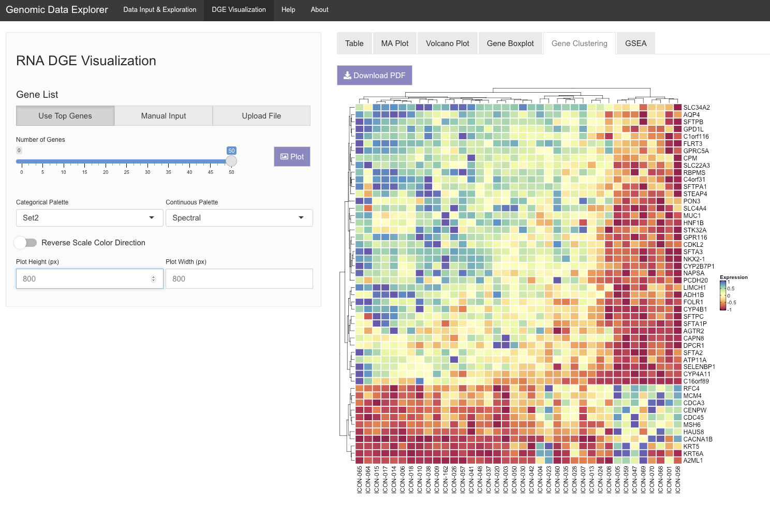Image resolution: width=770 pixels, height=532 pixels.
Task: Click the Plot Height stepper arrows
Action: click(153, 279)
